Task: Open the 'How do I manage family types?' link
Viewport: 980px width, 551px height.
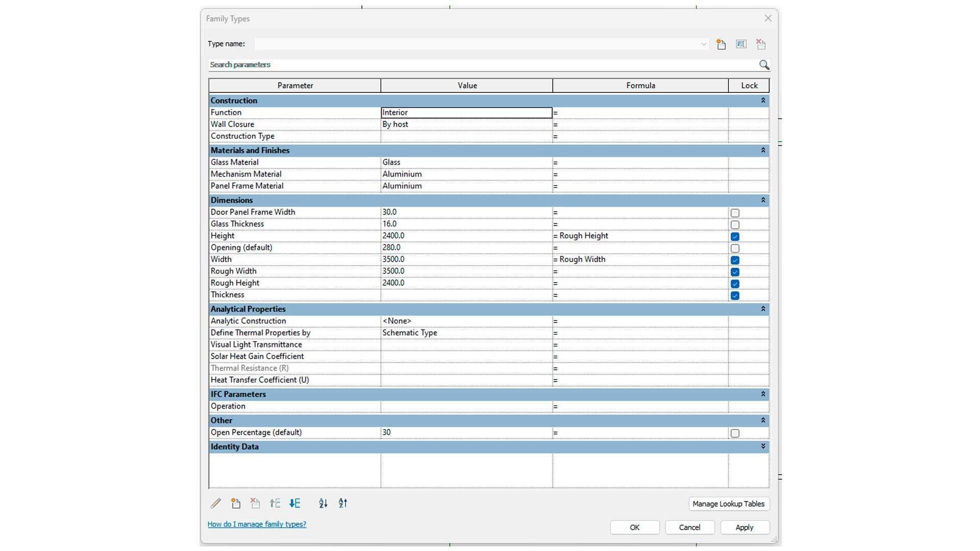Action: tap(257, 524)
